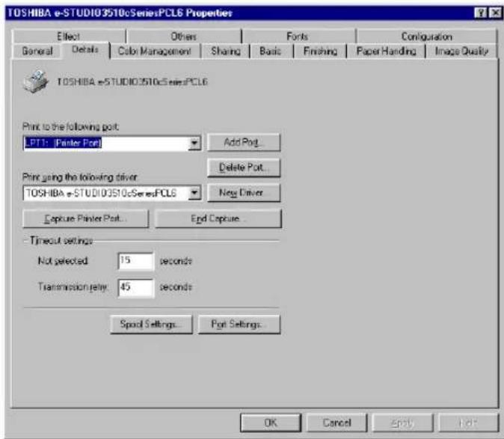Open Spool Settings
504x439 pixels.
point(151,325)
